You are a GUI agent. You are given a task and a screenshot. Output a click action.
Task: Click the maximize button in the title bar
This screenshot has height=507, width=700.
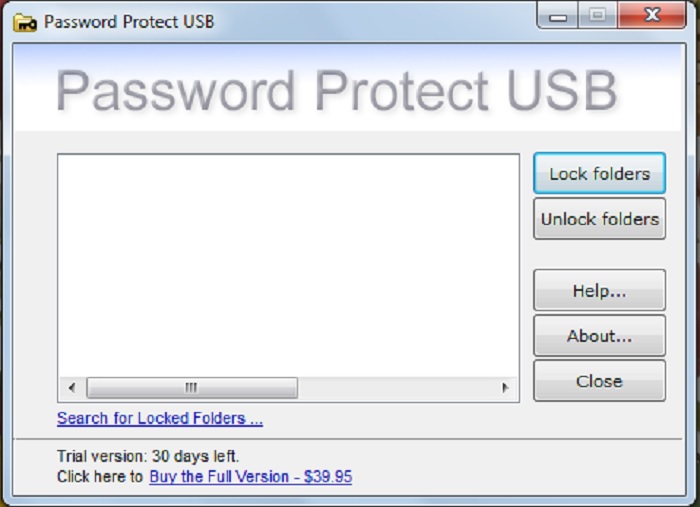pos(596,17)
